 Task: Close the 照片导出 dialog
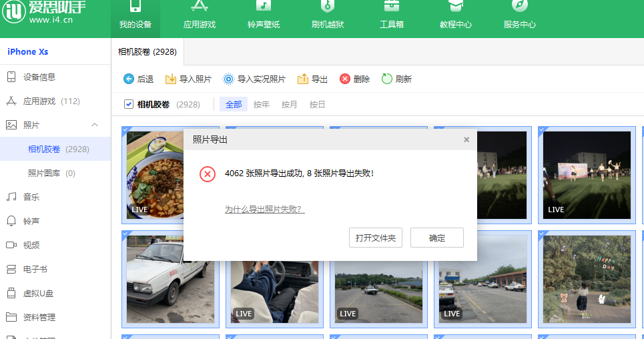[466, 139]
